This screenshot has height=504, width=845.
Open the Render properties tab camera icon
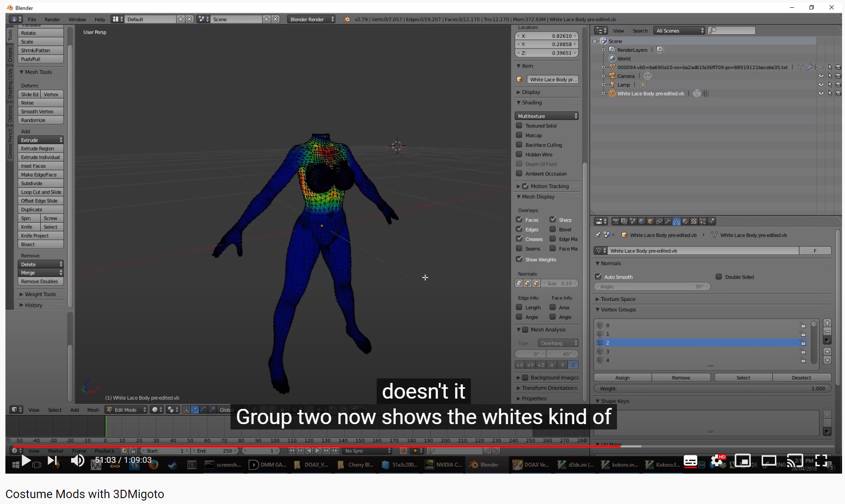coord(616,221)
